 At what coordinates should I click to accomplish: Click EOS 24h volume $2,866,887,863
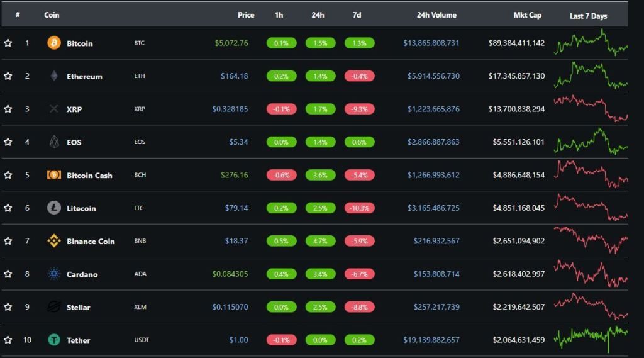[x=433, y=142]
